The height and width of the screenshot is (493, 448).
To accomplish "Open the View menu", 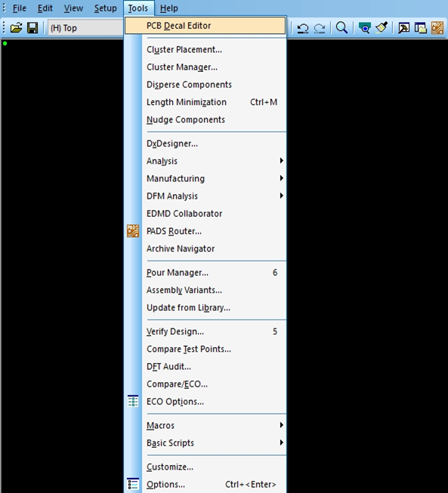I will [x=73, y=8].
